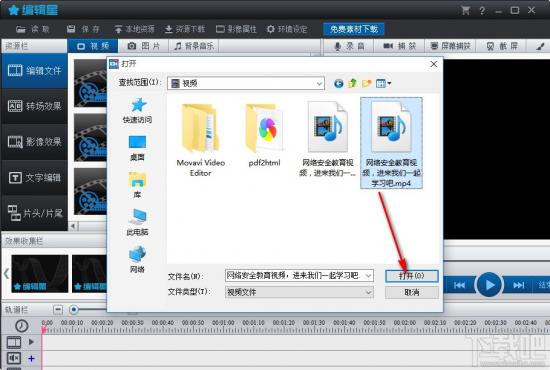The width and height of the screenshot is (550, 370).
Task: Select 此电脑 in the dialog sidebar
Action: (137, 222)
